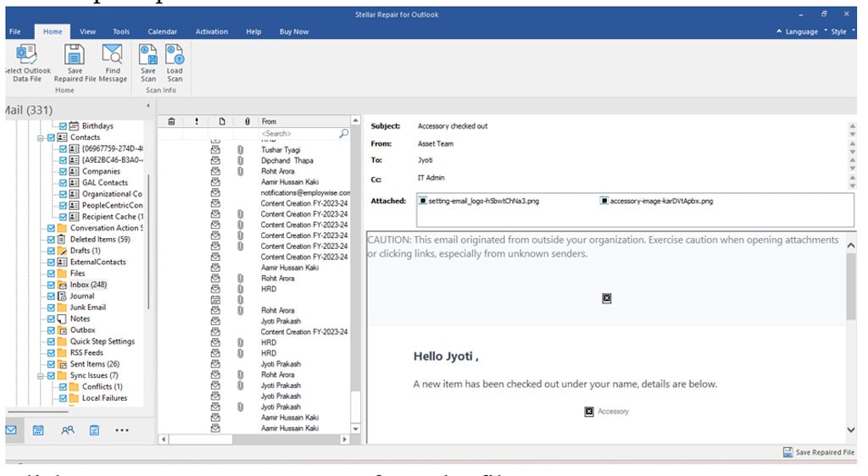Click deleted items trash column header

coord(171,121)
